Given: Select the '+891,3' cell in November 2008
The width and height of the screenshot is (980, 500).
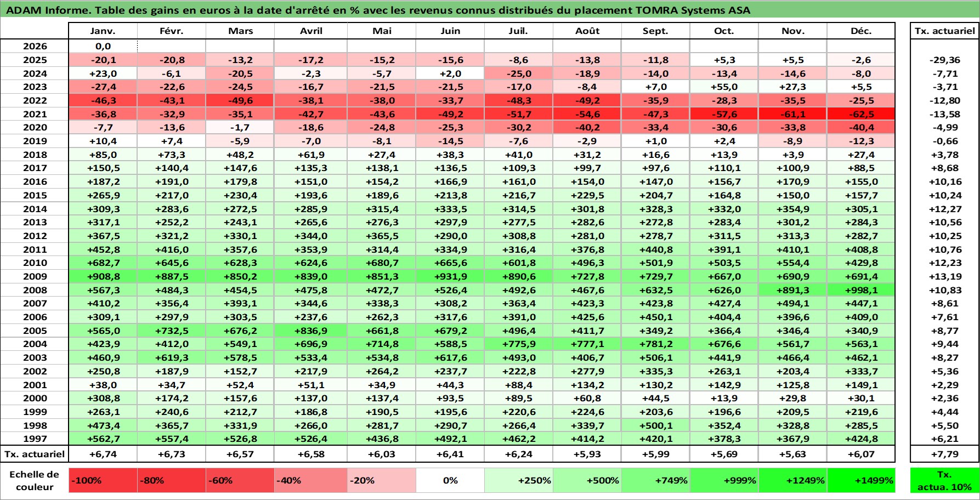Looking at the screenshot, I should pos(792,290).
